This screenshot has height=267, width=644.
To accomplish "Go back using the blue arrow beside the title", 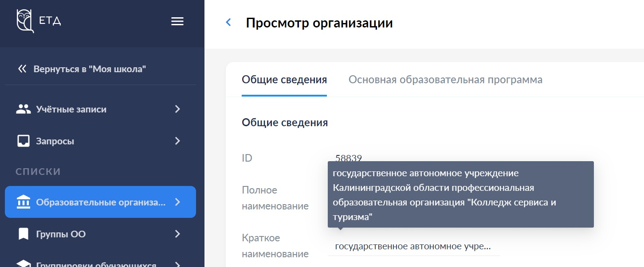I will (228, 23).
